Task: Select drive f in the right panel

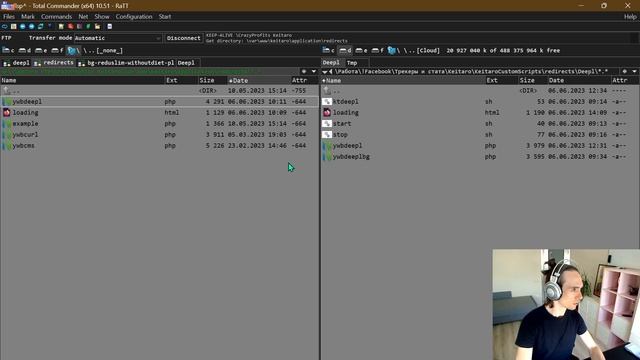Action: (377, 51)
